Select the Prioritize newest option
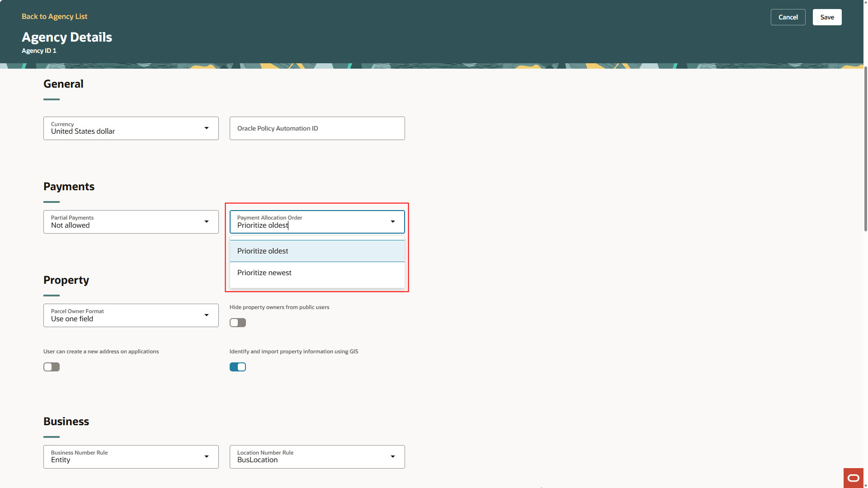The height and width of the screenshot is (488, 868). tap(264, 272)
